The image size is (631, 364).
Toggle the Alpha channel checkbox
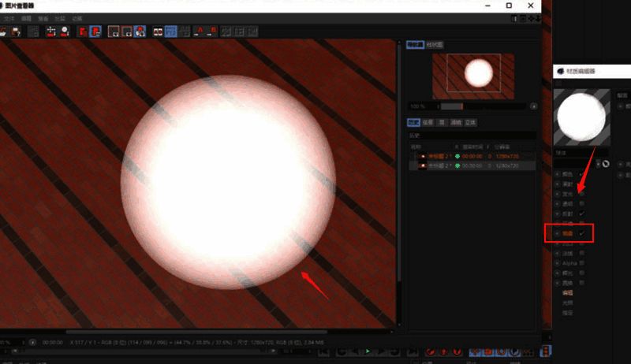coord(581,263)
